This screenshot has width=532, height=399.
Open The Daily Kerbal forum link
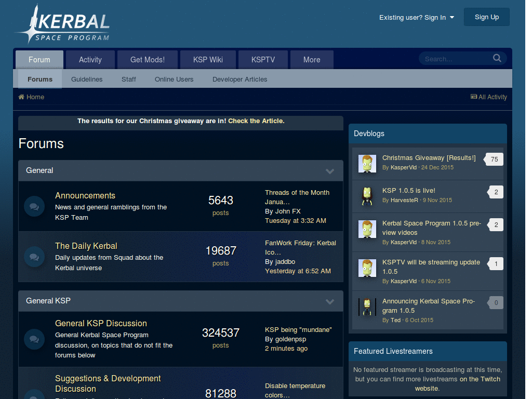point(86,246)
